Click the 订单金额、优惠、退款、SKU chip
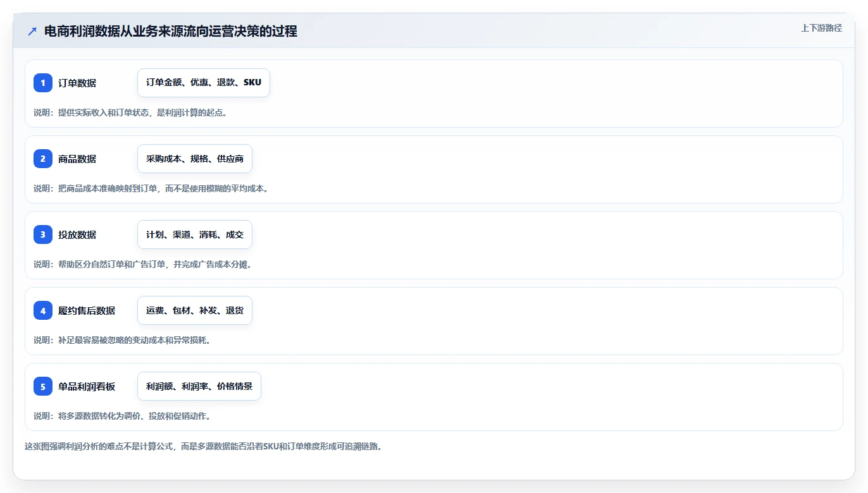868x493 pixels. pyautogui.click(x=204, y=83)
